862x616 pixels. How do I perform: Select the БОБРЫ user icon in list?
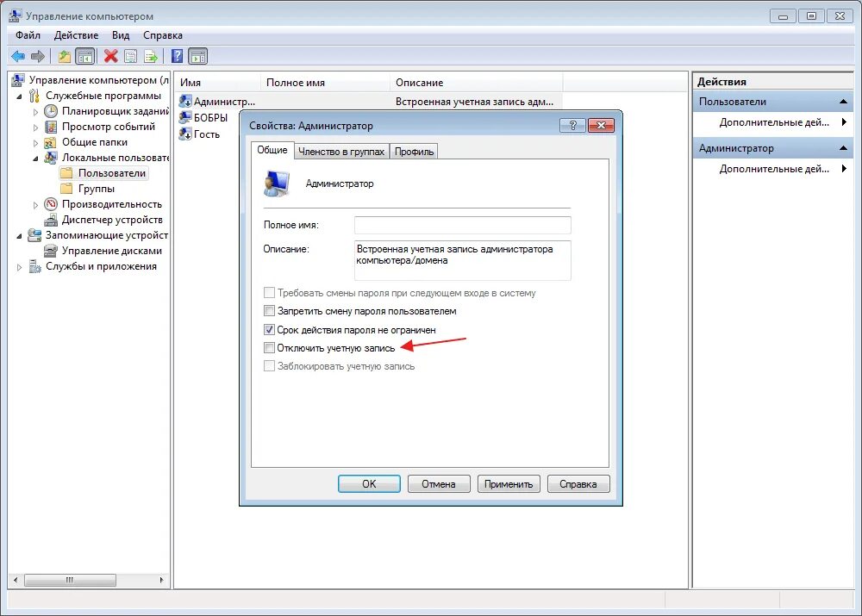pyautogui.click(x=185, y=117)
